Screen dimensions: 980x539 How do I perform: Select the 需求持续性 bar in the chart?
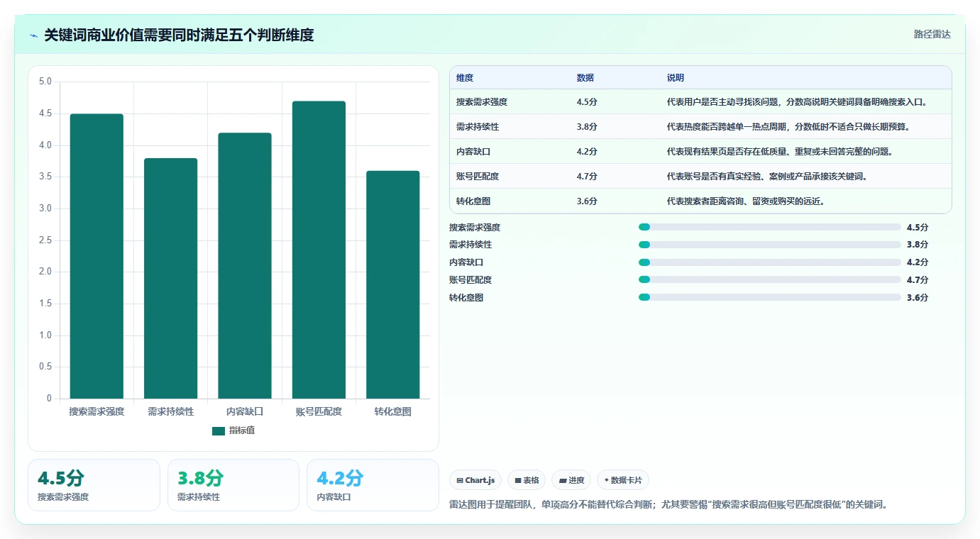coord(170,278)
